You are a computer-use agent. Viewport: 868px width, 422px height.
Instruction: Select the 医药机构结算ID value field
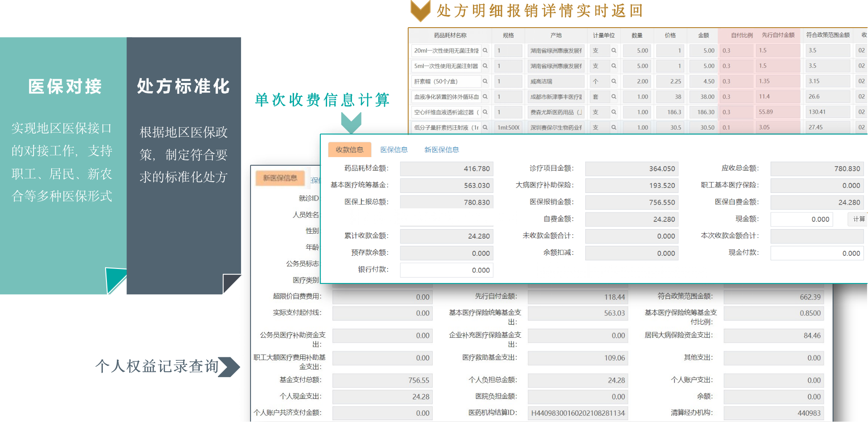point(578,413)
